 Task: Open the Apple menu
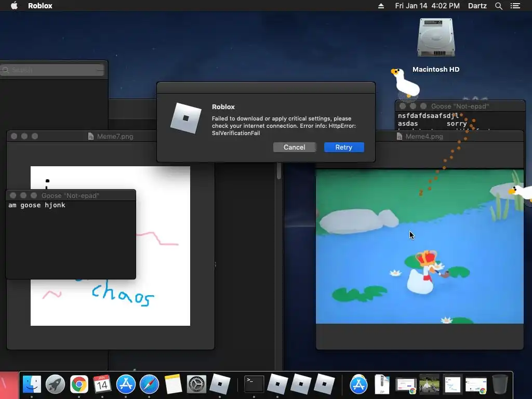pyautogui.click(x=14, y=6)
